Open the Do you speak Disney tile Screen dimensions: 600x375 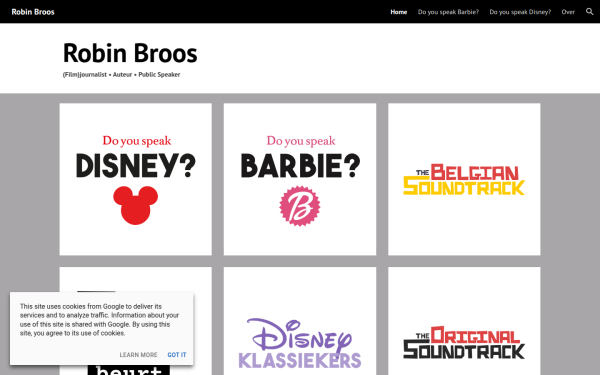click(x=135, y=179)
